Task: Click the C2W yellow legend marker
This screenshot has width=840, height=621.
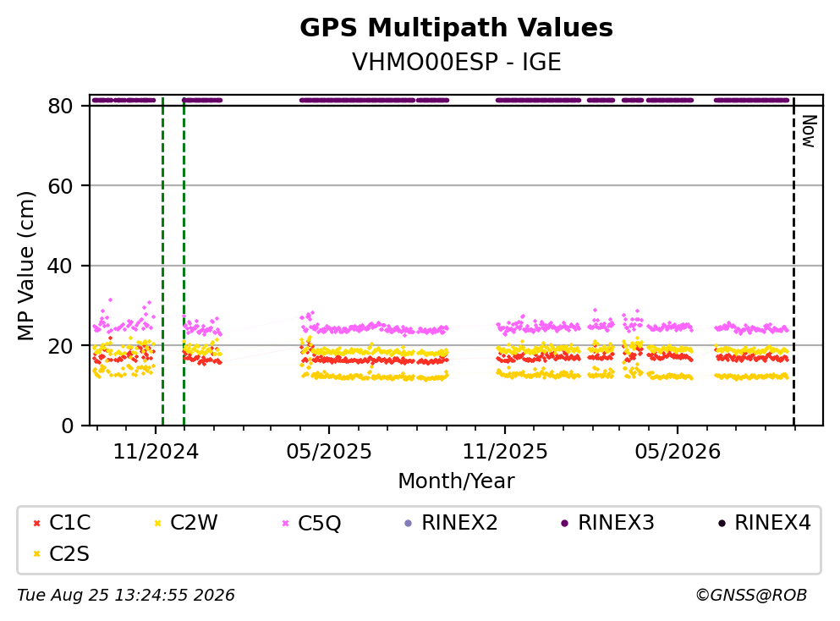Action: [157, 523]
